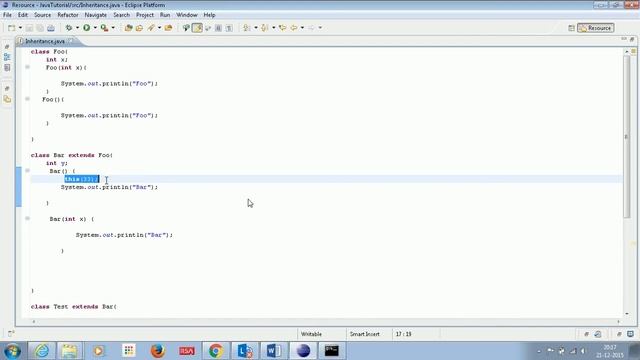Open Google Chrome from the taskbar
The height and width of the screenshot is (360, 640).
216,351
